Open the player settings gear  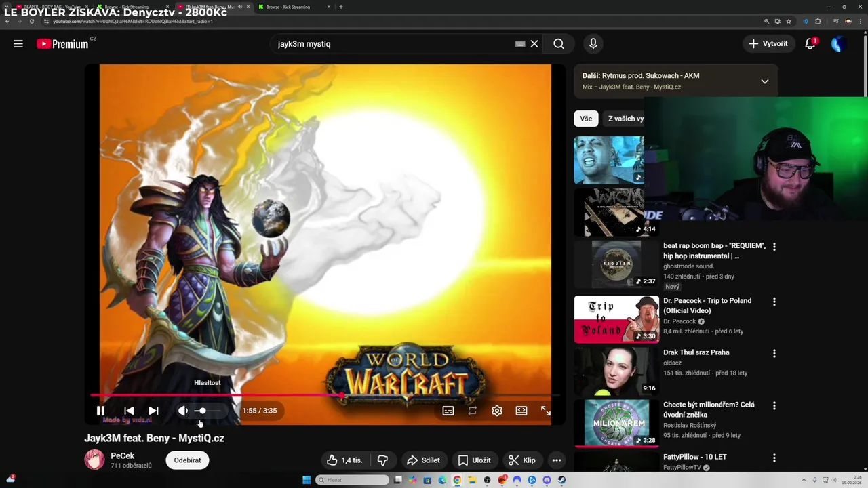point(497,411)
